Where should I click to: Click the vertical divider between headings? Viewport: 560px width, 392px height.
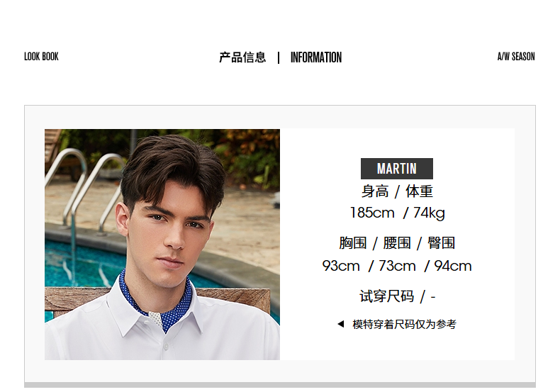pyautogui.click(x=279, y=57)
